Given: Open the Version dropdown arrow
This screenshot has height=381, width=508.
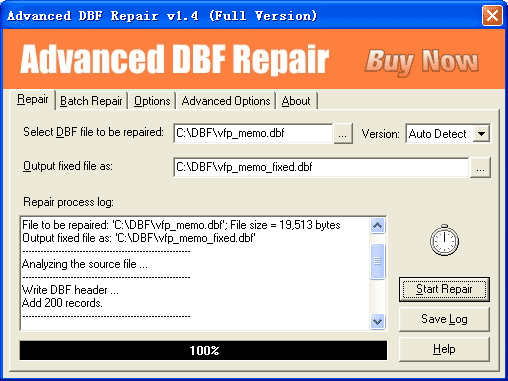Looking at the screenshot, I should 481,134.
